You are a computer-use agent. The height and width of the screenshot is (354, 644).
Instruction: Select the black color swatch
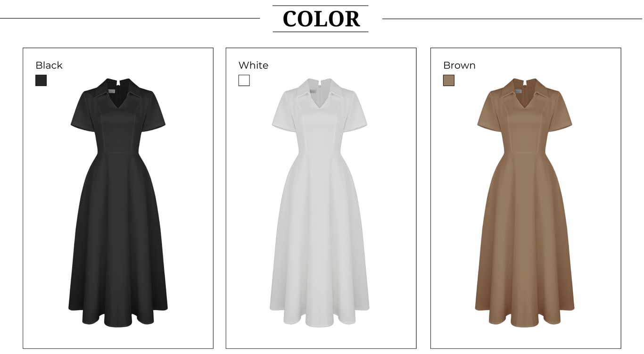pyautogui.click(x=41, y=80)
